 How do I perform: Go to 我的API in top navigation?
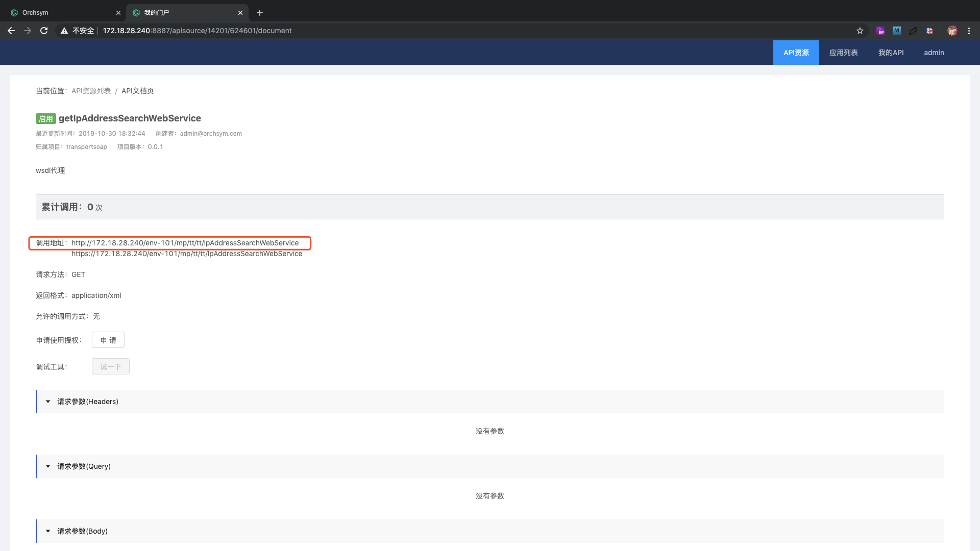point(891,53)
